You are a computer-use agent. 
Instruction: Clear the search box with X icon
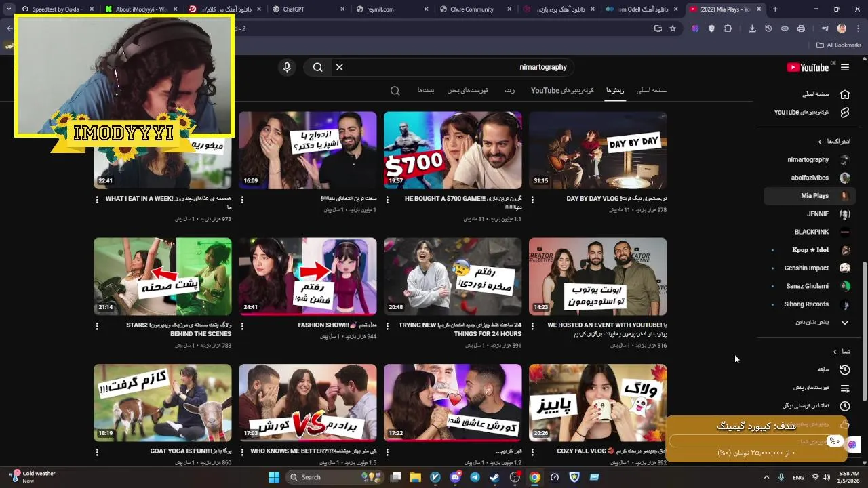coord(340,67)
